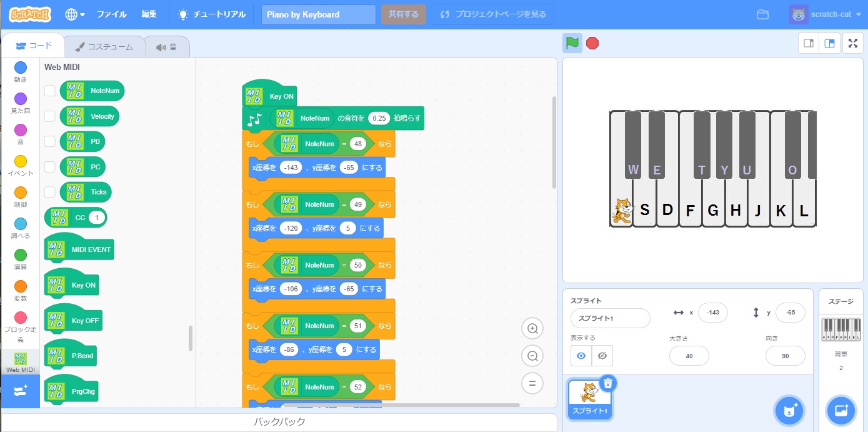Delete Sprite1 with the trash icon
The width and height of the screenshot is (868, 432).
coord(607,384)
